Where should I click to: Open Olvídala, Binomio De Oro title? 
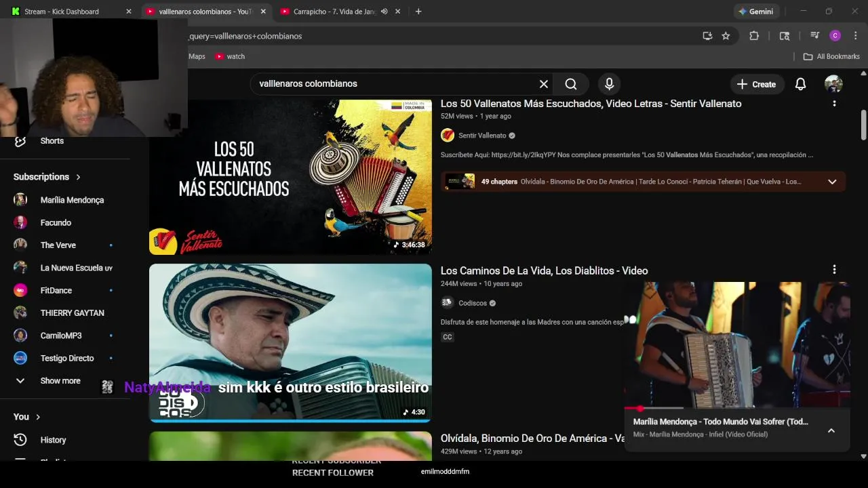click(532, 439)
